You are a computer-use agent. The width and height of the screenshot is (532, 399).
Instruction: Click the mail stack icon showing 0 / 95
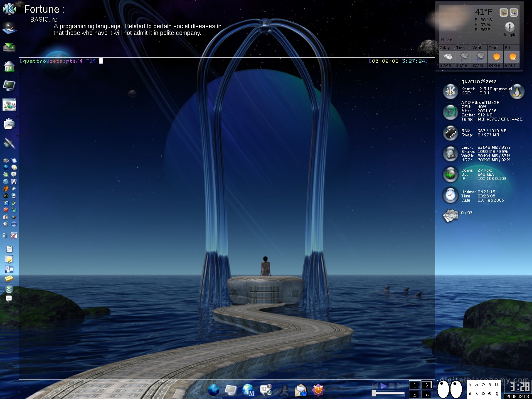[x=450, y=215]
